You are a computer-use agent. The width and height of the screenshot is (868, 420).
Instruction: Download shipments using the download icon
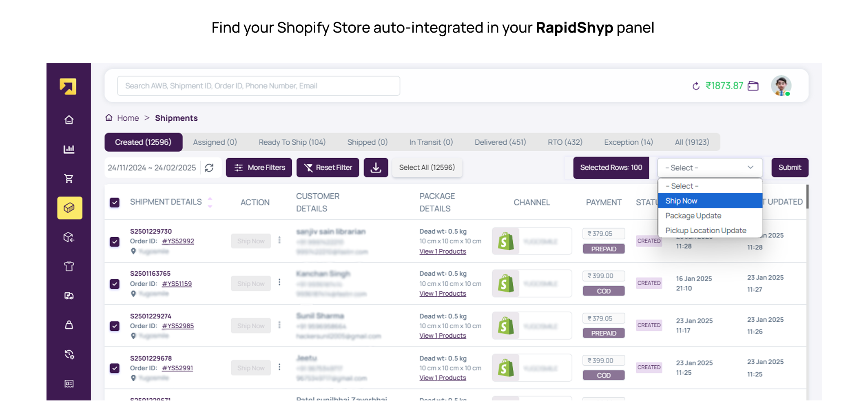point(376,168)
